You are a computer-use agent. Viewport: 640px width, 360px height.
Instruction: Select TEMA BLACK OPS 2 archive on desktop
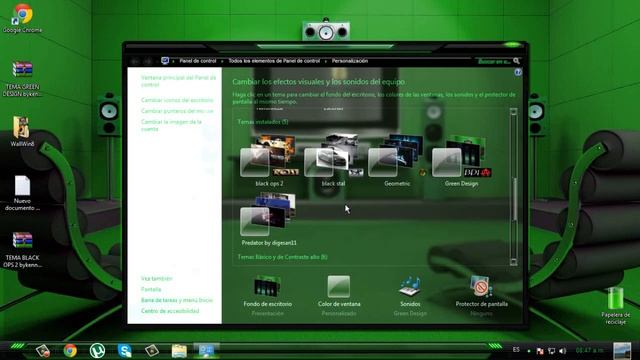point(22,250)
